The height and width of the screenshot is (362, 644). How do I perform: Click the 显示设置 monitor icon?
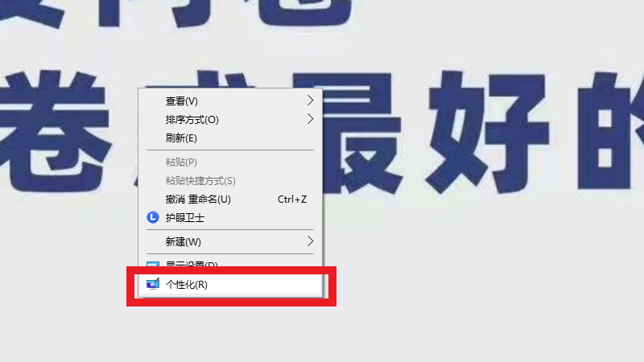tap(153, 265)
